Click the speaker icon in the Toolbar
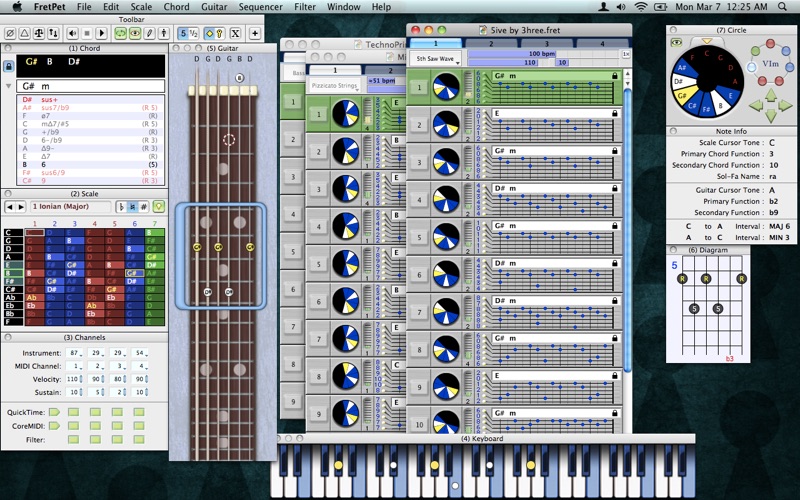 click(x=72, y=34)
